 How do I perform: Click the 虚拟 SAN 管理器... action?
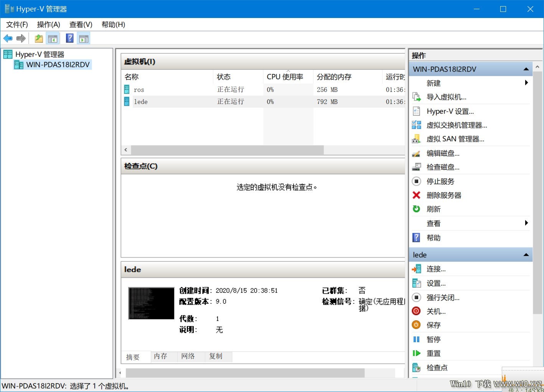(455, 139)
